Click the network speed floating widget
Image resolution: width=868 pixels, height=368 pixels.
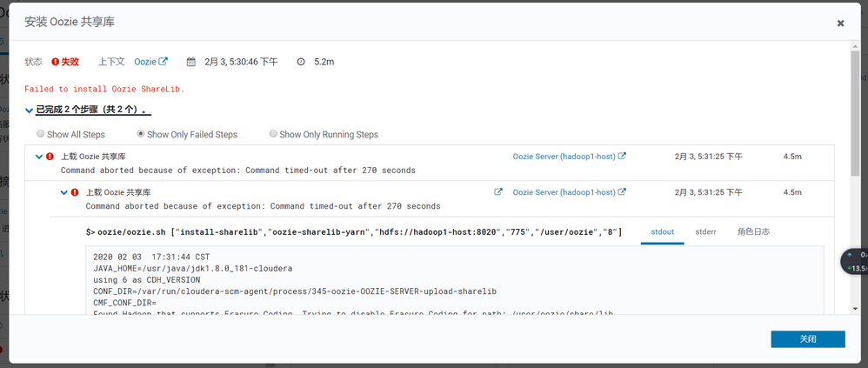click(x=856, y=261)
